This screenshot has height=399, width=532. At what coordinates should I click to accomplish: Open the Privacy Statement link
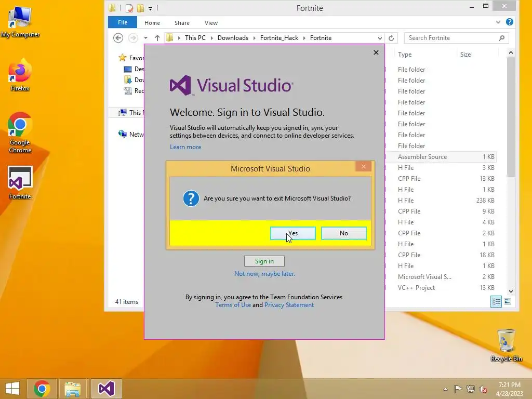tap(289, 304)
